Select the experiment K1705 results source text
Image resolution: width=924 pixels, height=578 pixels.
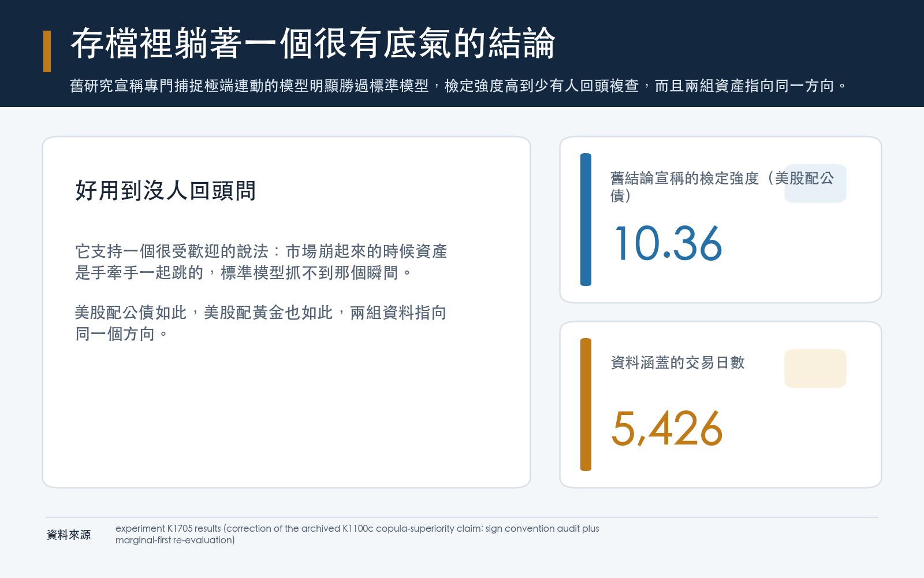point(357,534)
